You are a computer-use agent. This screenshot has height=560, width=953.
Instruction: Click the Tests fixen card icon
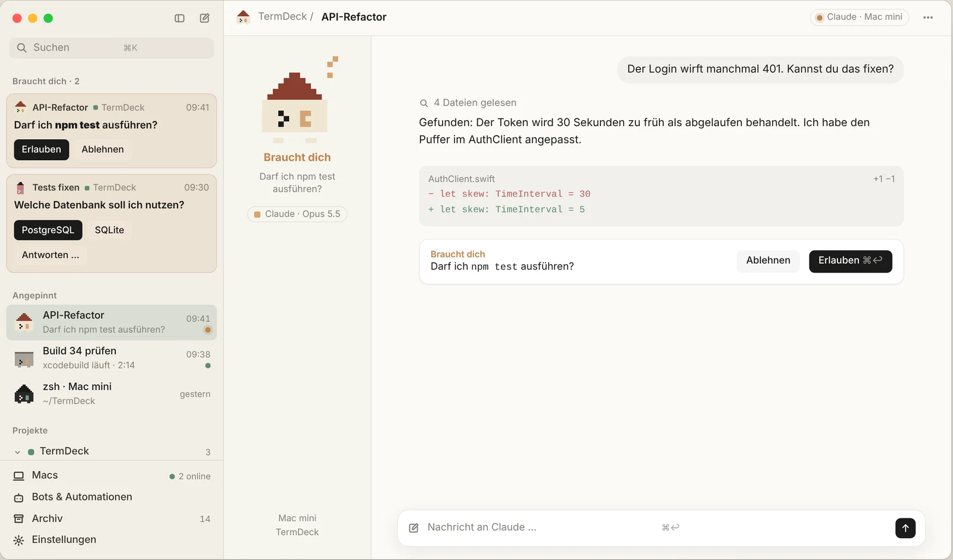20,188
